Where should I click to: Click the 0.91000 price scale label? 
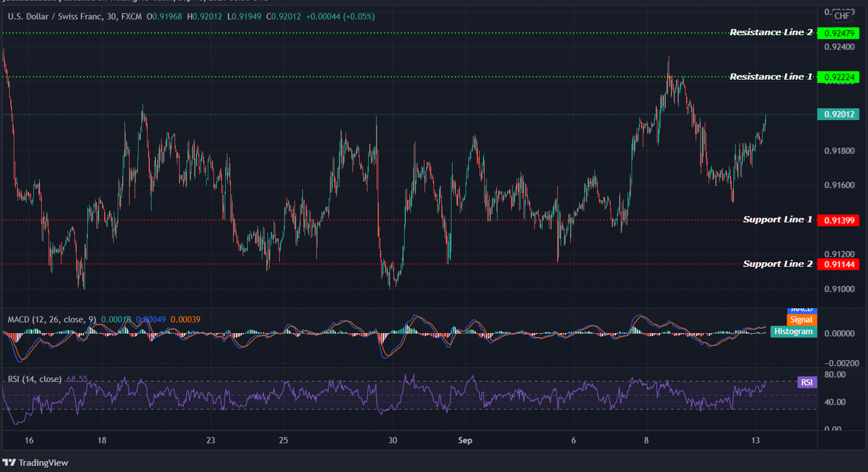coord(839,289)
